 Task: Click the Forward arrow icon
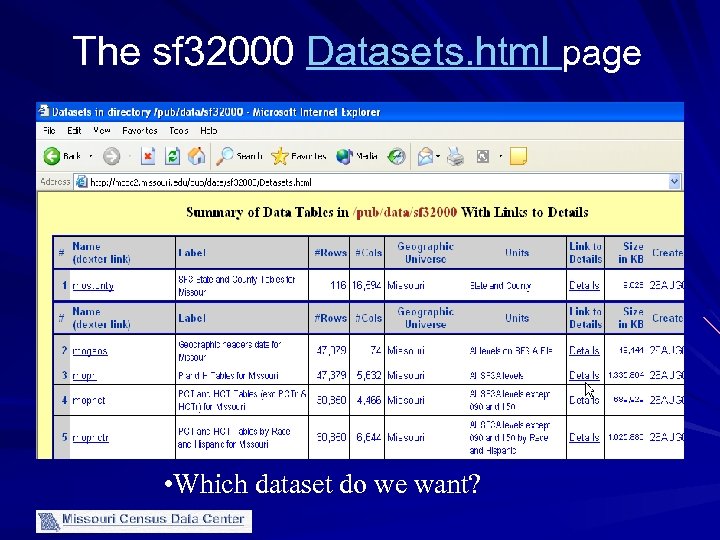pyautogui.click(x=111, y=156)
